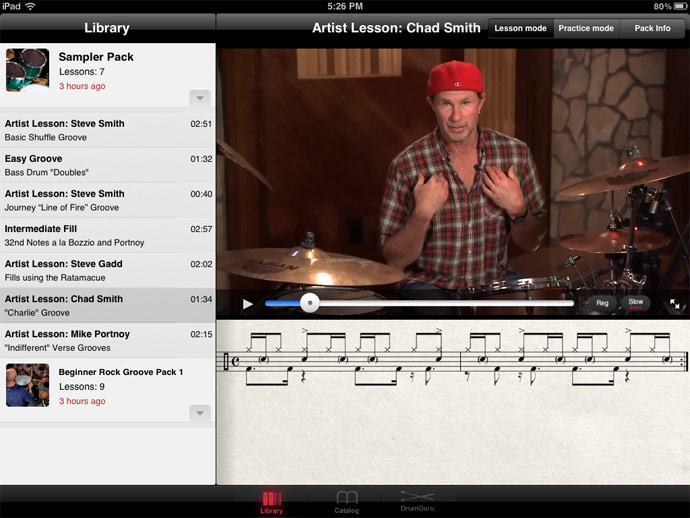The image size is (690, 518).
Task: Open Beginner Rock Groove Pack 1 thumbnail
Action: 27,385
